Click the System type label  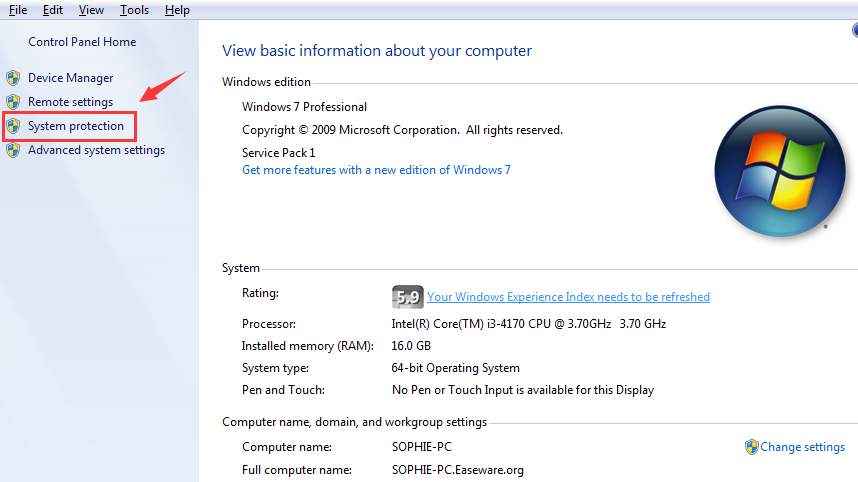pyautogui.click(x=275, y=368)
